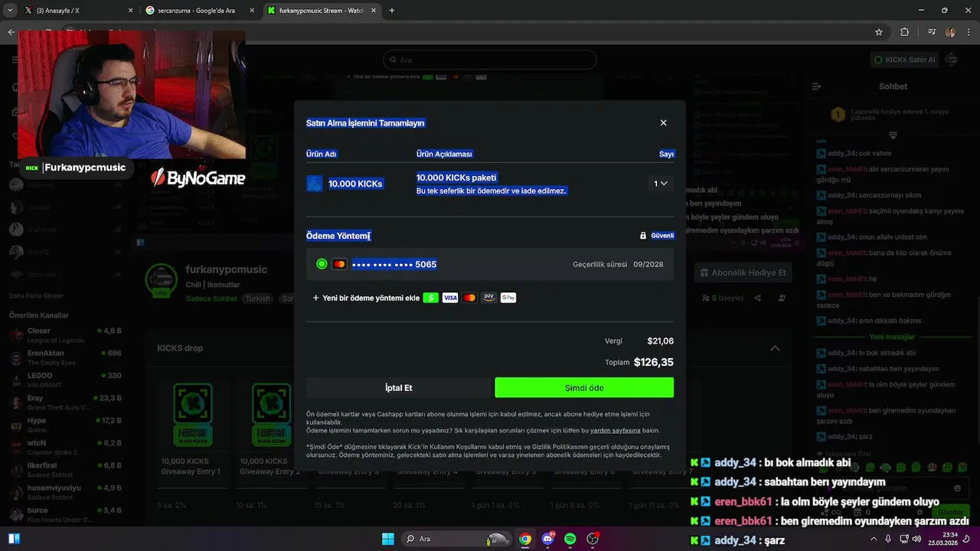Open the Eray recommended channel

tap(65, 403)
